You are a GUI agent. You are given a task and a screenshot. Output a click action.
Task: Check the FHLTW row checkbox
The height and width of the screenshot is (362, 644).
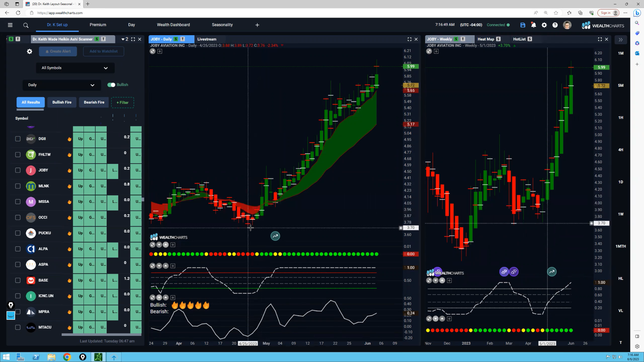[x=18, y=155]
